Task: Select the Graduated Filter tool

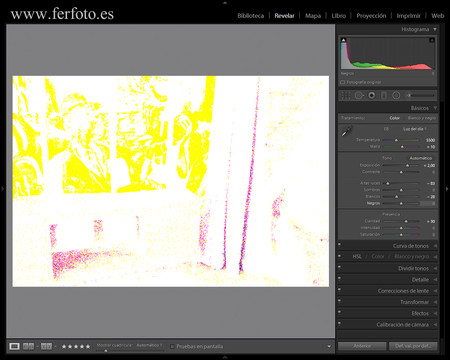Action: [384, 96]
